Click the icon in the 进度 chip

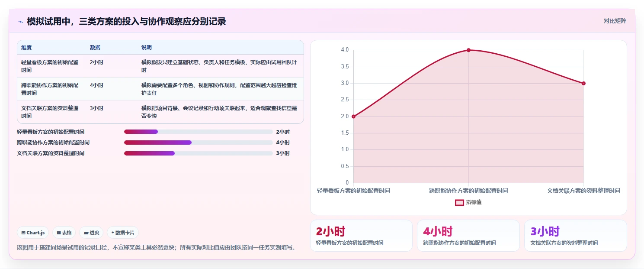pos(86,233)
